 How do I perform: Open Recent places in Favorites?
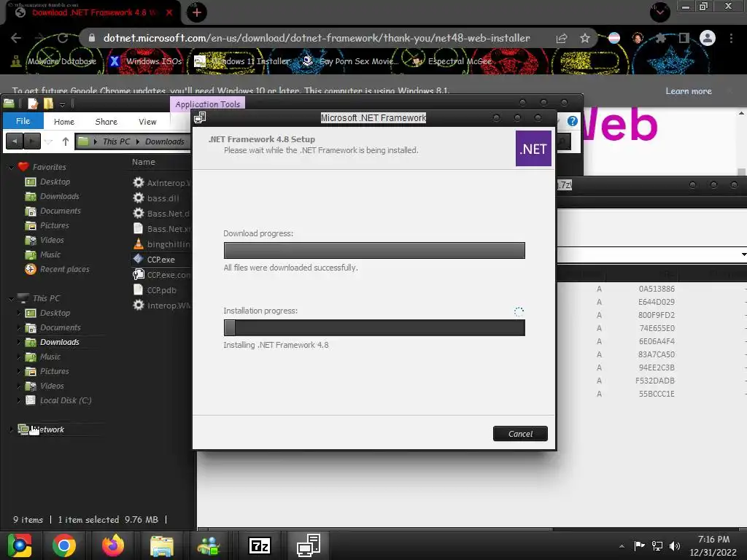64,269
